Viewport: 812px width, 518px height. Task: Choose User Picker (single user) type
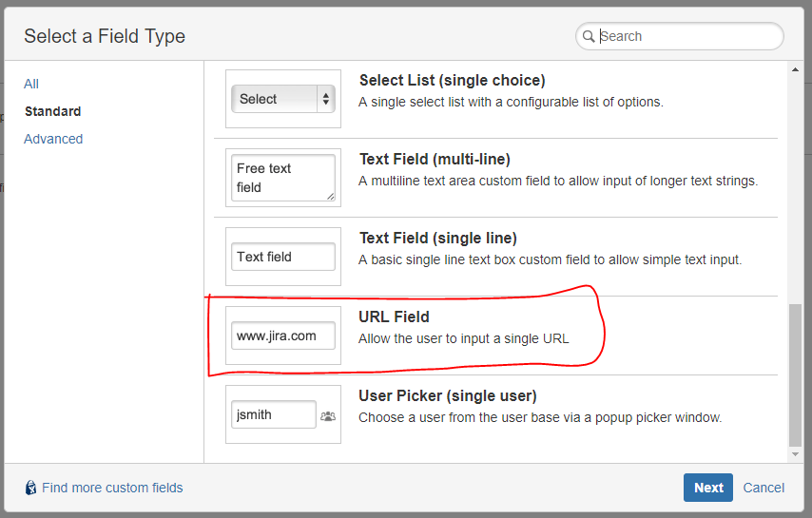pyautogui.click(x=495, y=414)
